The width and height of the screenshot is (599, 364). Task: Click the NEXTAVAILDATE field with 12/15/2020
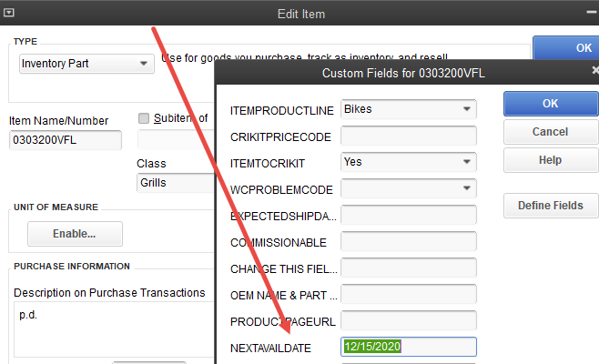[408, 347]
